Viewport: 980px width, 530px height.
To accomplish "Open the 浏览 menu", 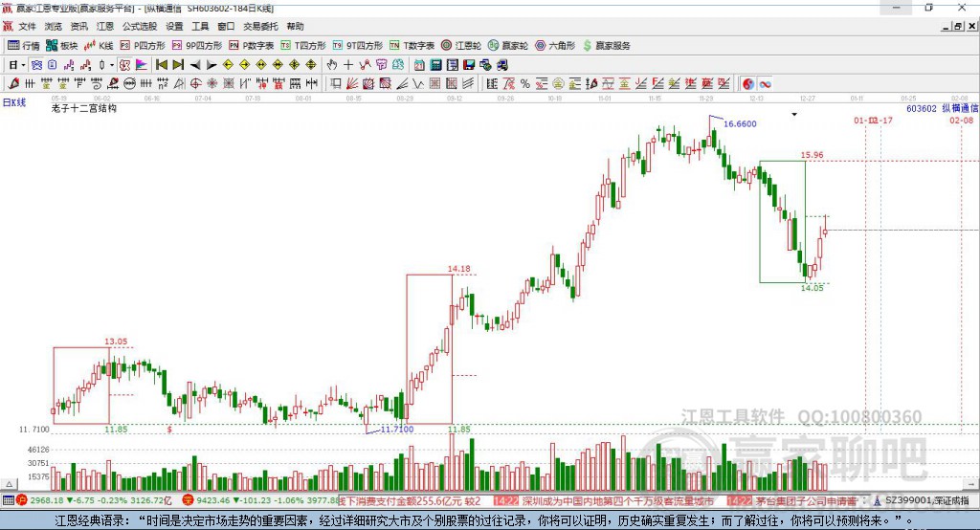I will coord(54,26).
